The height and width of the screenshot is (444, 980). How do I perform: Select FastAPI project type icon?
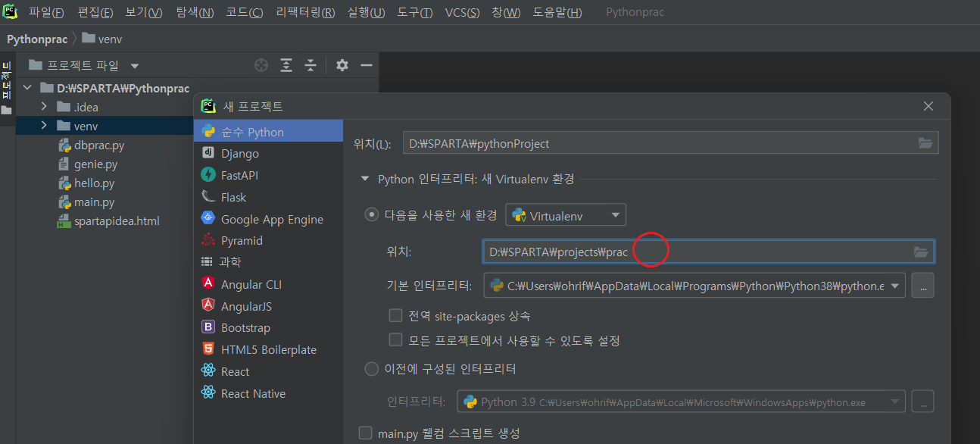tap(208, 175)
